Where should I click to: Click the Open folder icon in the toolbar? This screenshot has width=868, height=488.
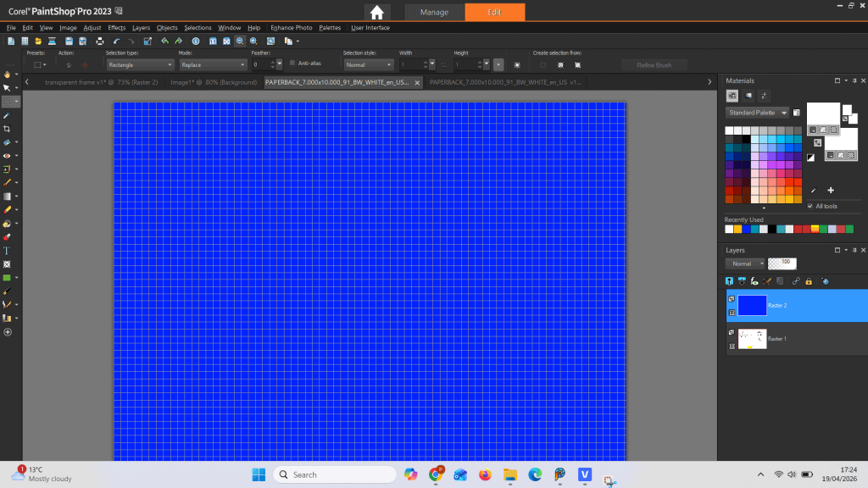[38, 41]
